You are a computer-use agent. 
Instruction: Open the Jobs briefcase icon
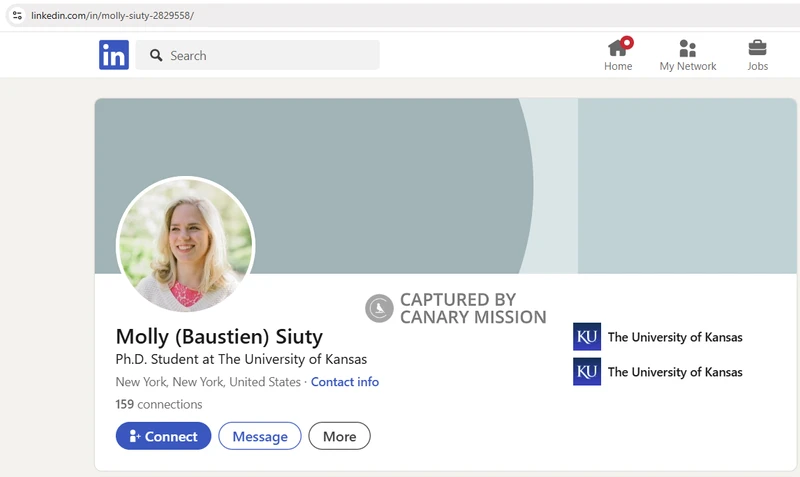pos(757,48)
